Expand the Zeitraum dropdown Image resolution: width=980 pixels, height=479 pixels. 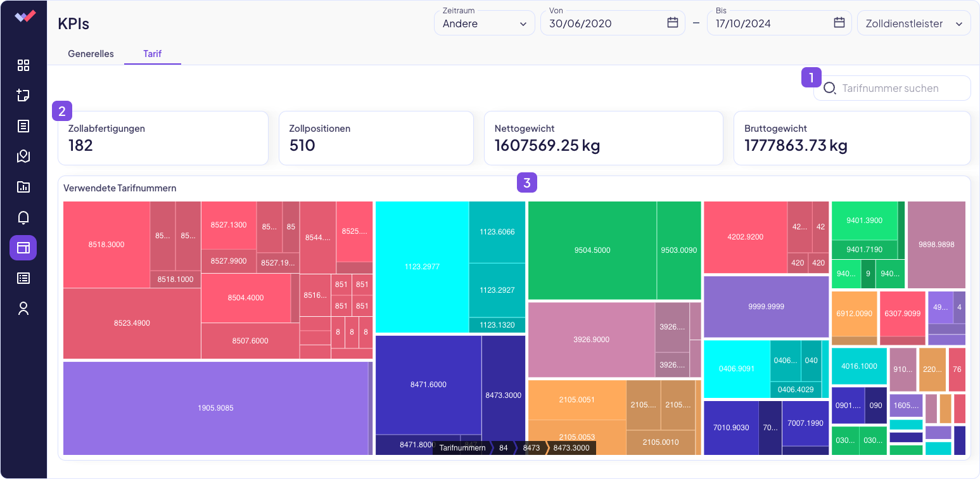485,23
